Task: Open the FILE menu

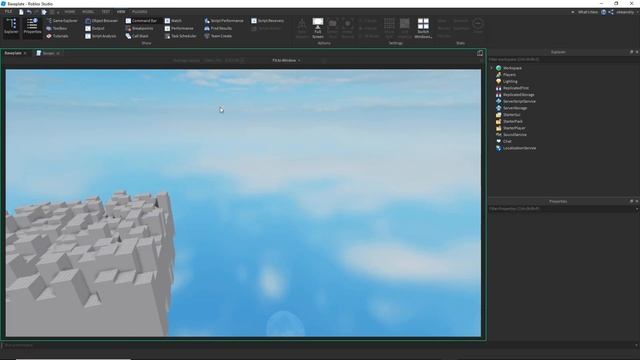Action: (x=8, y=12)
